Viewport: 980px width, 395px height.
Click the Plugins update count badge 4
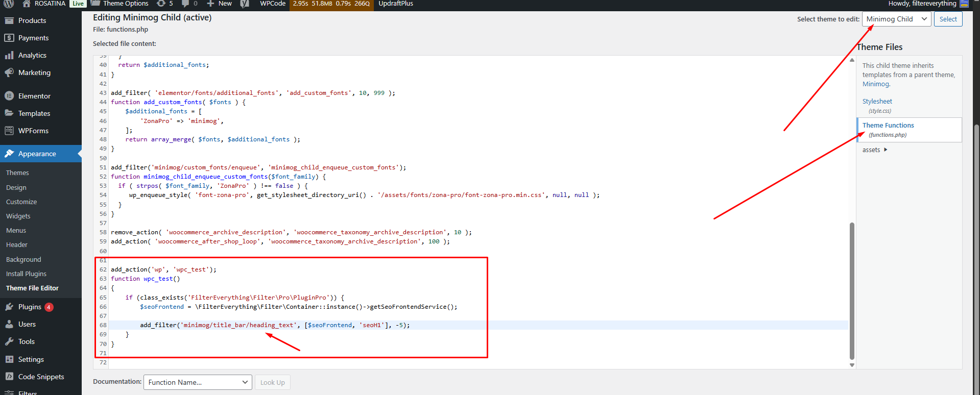[x=49, y=307]
